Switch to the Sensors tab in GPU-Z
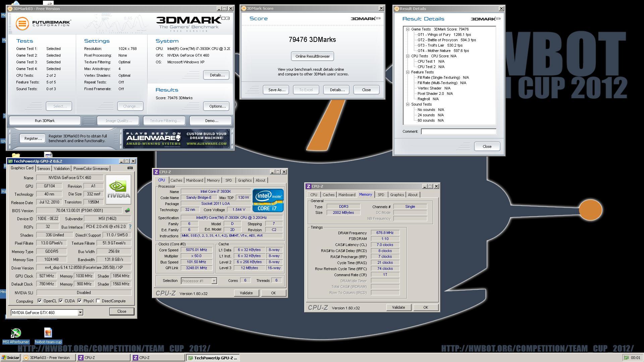This screenshot has width=644, height=362. tap(44, 169)
